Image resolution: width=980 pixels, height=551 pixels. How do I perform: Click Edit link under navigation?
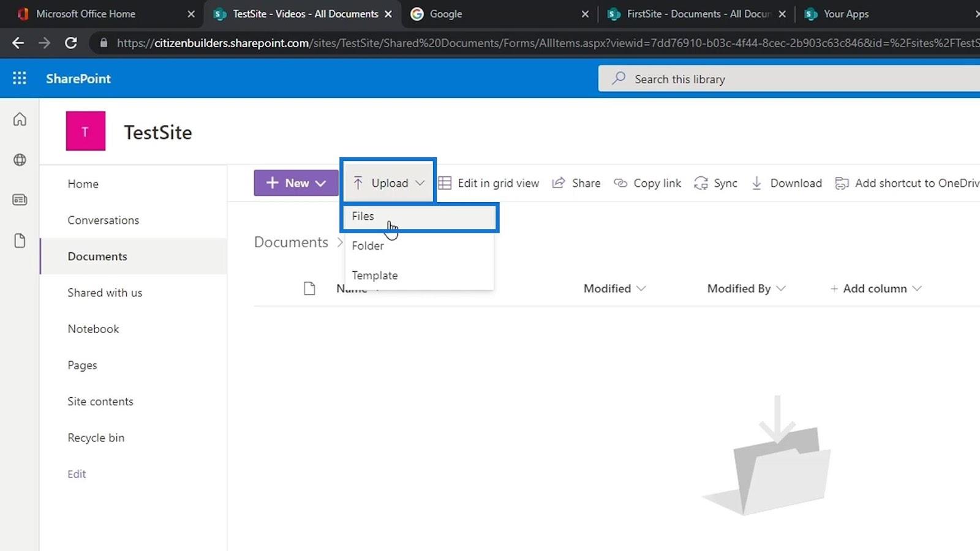click(x=77, y=474)
